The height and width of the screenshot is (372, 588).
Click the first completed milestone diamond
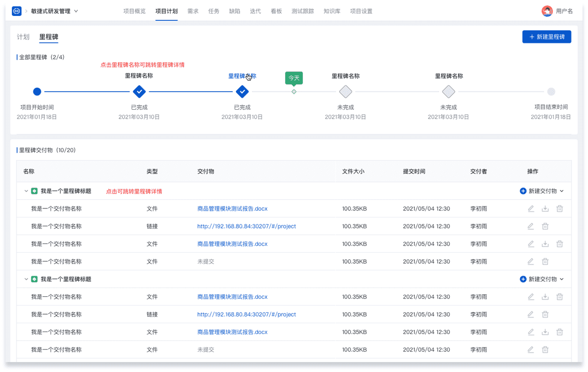139,91
